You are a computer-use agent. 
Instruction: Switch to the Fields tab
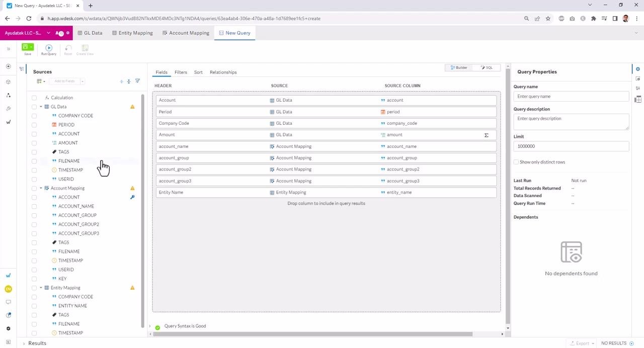coord(162,72)
